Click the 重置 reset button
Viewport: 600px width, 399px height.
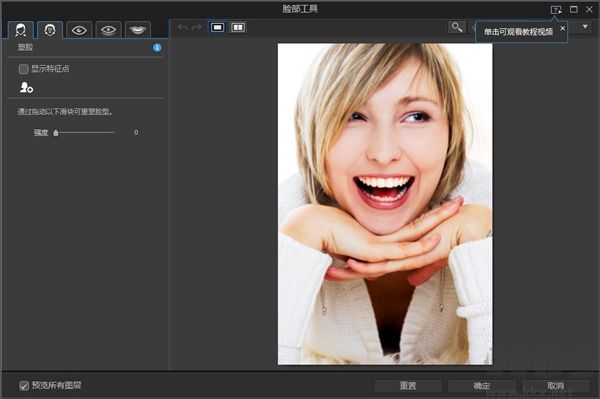(x=408, y=386)
